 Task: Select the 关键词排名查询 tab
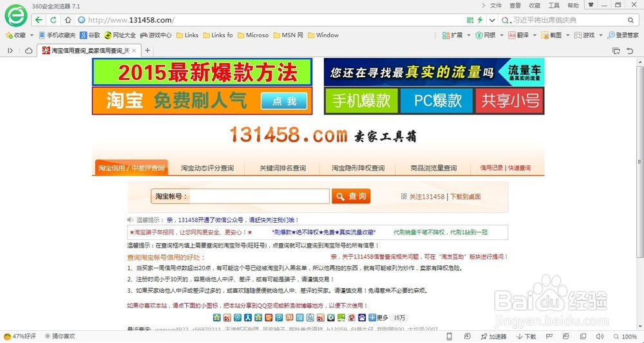click(x=283, y=168)
